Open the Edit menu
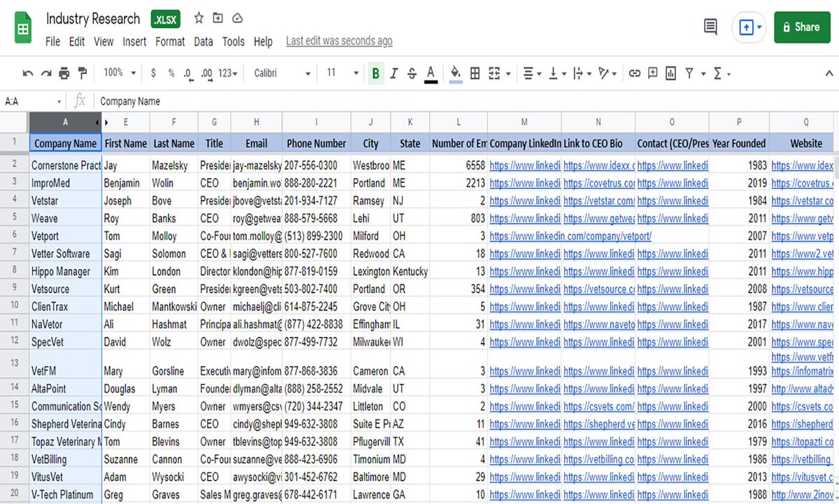The width and height of the screenshot is (839, 504). (76, 42)
